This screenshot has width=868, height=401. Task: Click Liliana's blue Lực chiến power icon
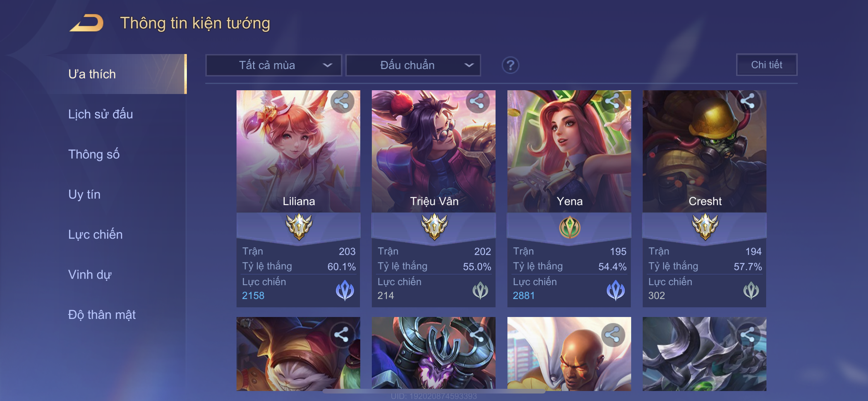[345, 290]
